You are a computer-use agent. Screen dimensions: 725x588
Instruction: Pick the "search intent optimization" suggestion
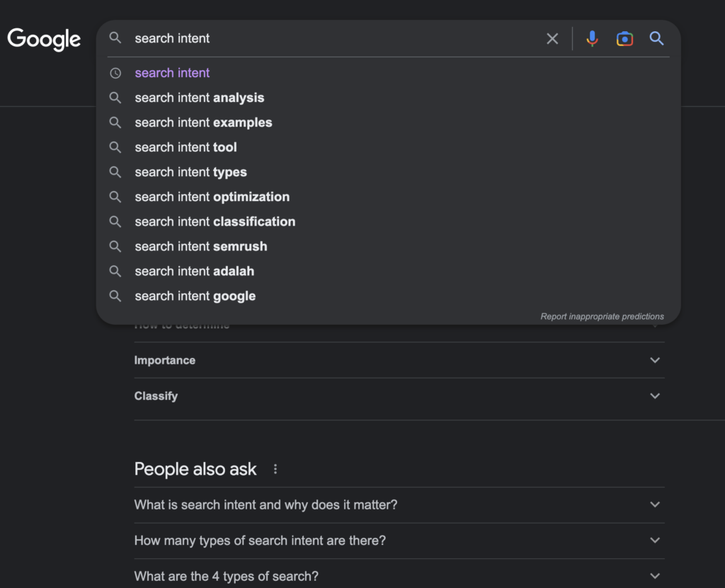[212, 197]
